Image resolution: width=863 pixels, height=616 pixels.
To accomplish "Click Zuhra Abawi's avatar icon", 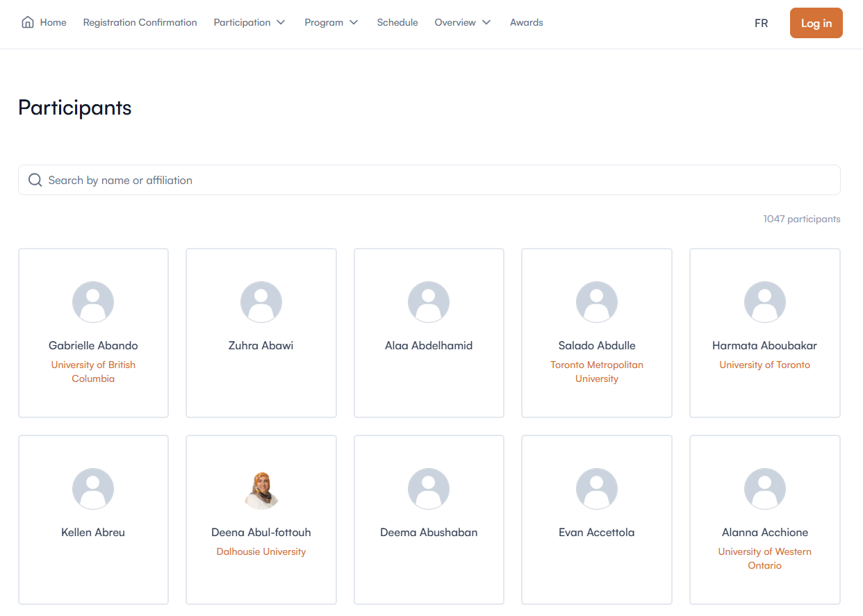I will point(261,302).
